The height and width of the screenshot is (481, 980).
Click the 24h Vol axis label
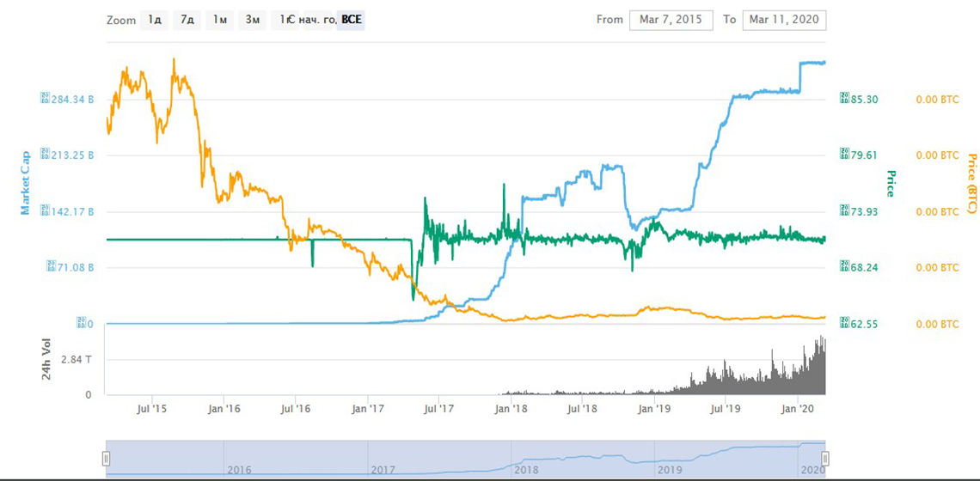point(46,360)
